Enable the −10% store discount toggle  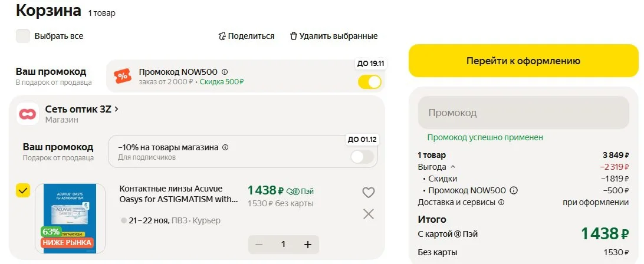pyautogui.click(x=362, y=157)
